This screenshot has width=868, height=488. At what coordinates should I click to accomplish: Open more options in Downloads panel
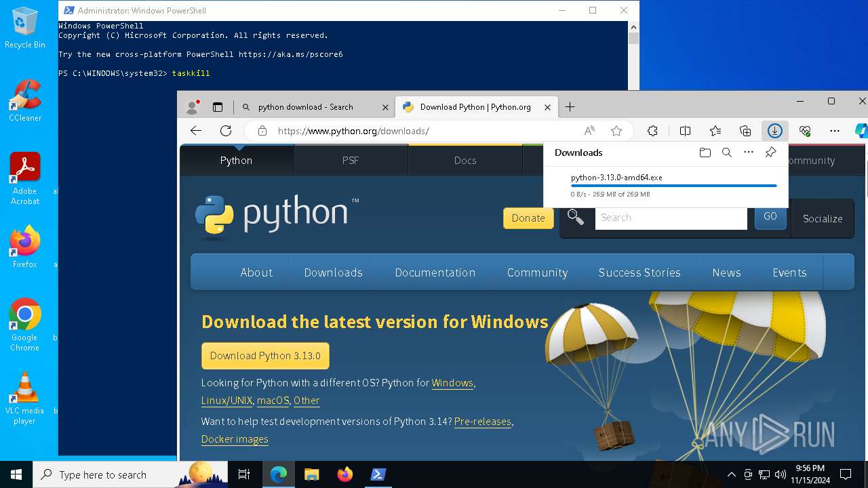coord(749,152)
